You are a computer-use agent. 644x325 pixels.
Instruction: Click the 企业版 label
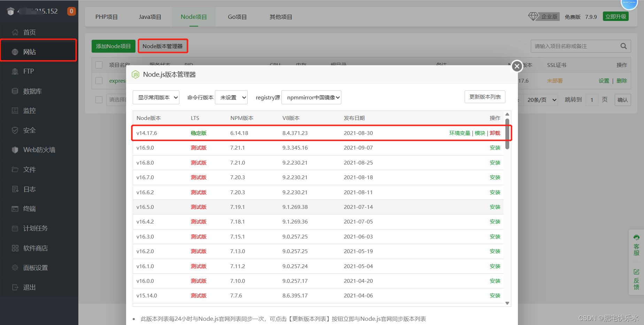point(549,17)
